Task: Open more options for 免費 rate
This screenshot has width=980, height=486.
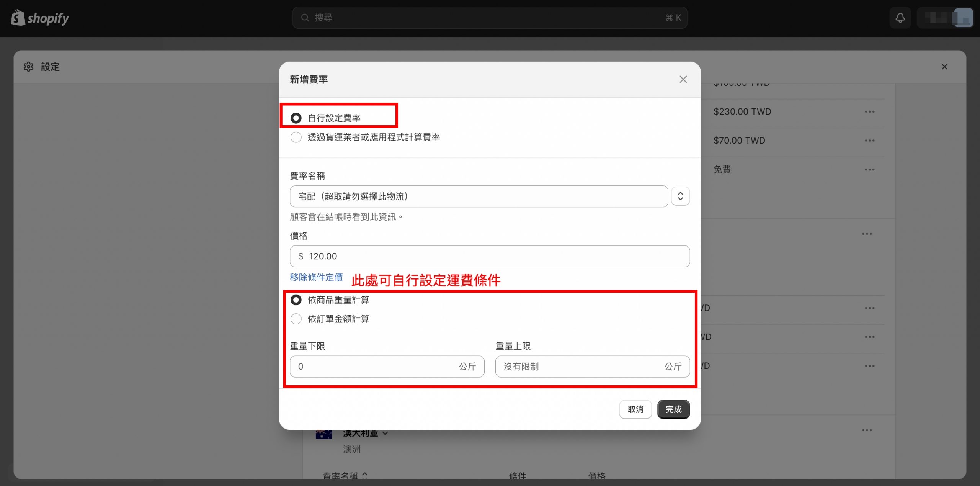Action: click(869, 169)
